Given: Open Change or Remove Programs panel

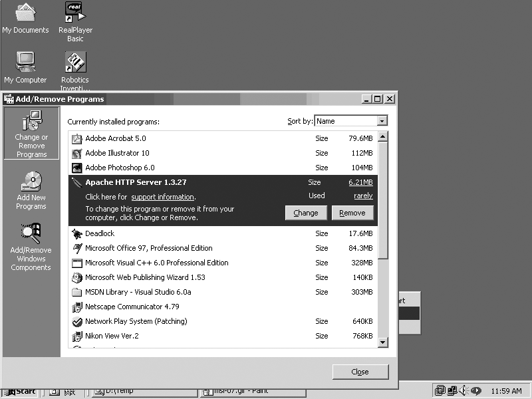Looking at the screenshot, I should pyautogui.click(x=31, y=134).
